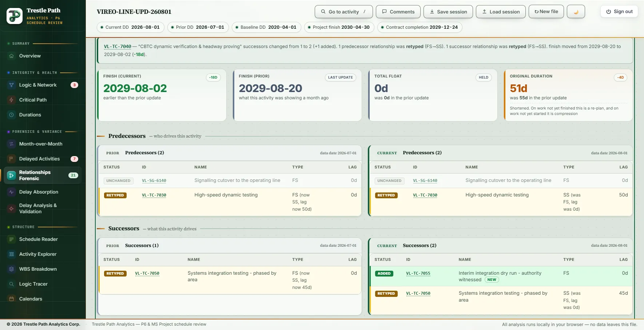Viewport: 644px width, 330px height.
Task: Select the WBS Breakdown layers icon
Action: [11, 269]
